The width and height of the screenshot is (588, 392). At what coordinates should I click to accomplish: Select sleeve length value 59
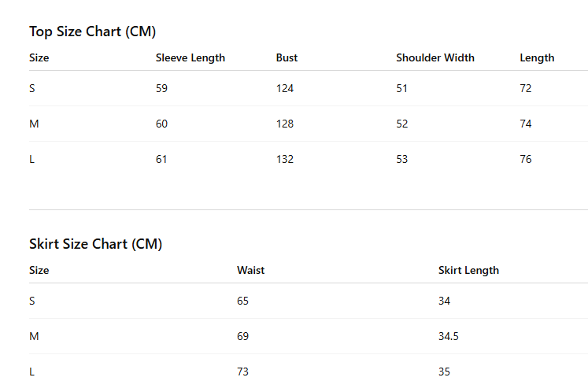tap(161, 88)
